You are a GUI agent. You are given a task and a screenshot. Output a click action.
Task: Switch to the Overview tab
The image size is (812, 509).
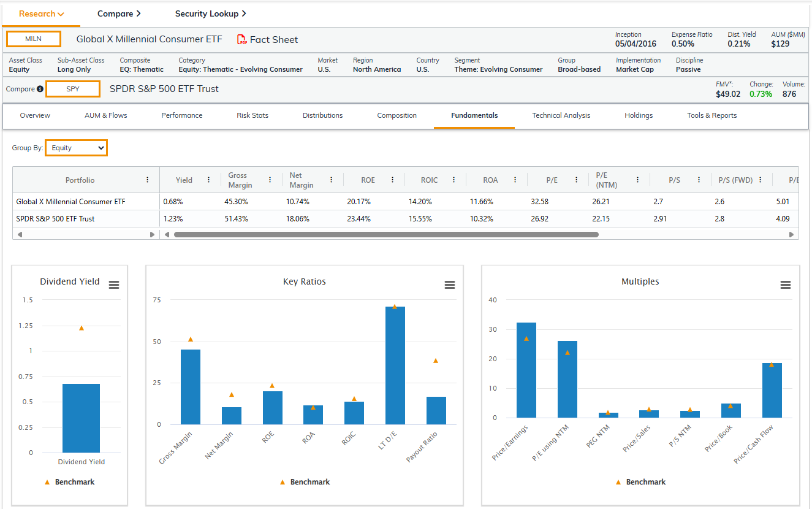click(35, 115)
